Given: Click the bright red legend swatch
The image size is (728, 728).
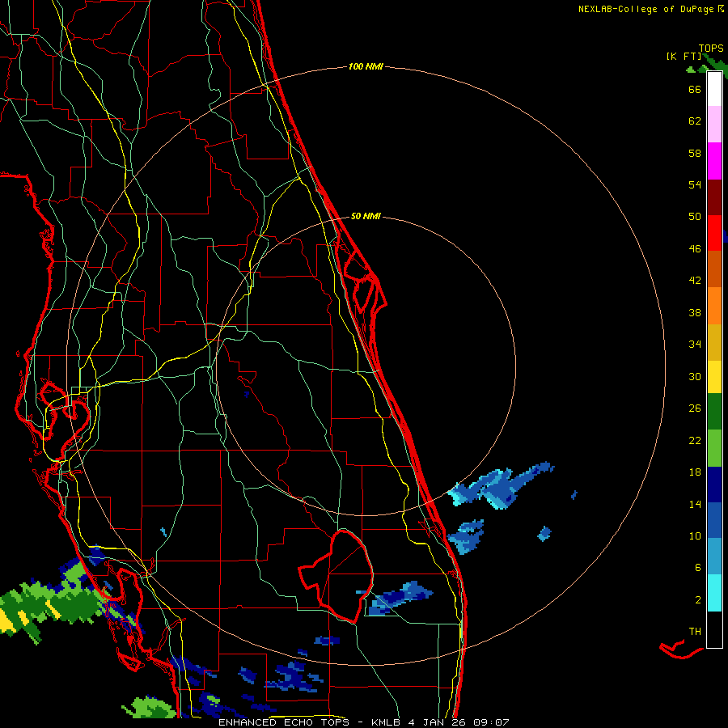Looking at the screenshot, I should (714, 233).
